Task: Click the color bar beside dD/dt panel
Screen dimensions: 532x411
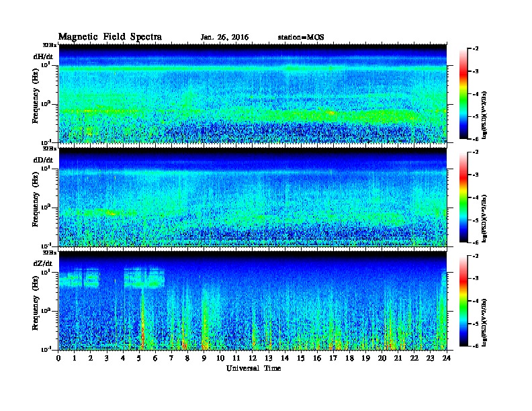Action: [x=463, y=197]
